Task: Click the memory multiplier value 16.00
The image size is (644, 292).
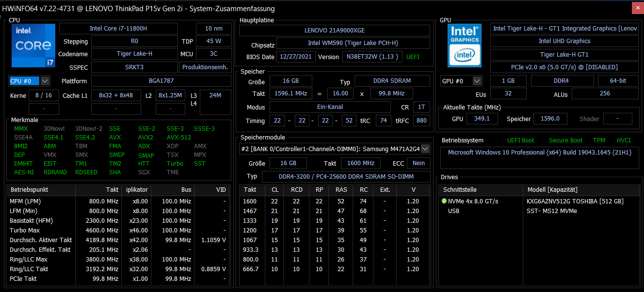Action: point(340,93)
